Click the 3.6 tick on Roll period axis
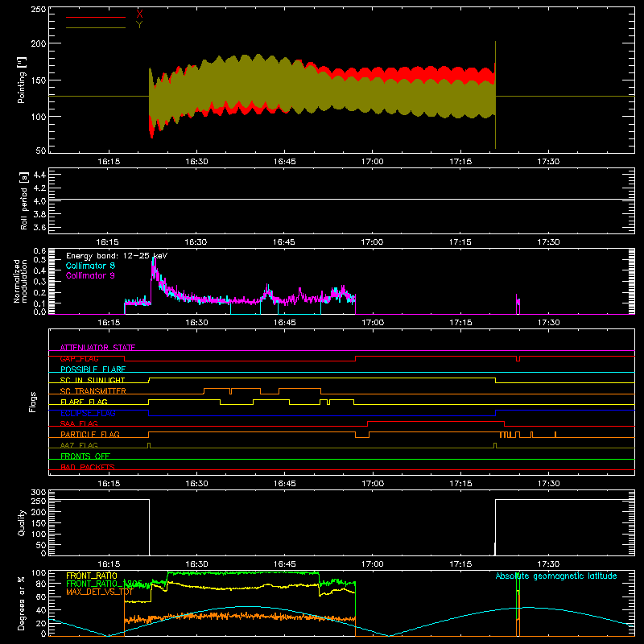Viewport: 644px width, 644px height. coord(39,227)
